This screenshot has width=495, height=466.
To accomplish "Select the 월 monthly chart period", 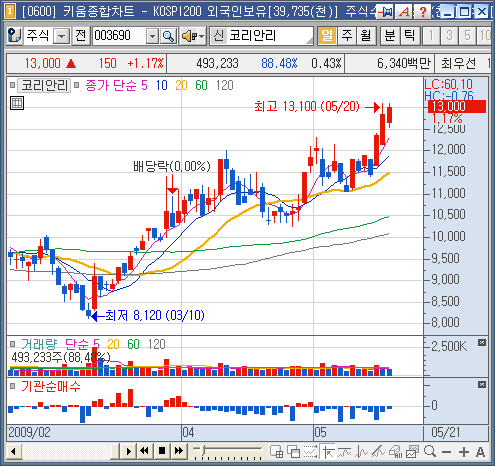I will click(366, 36).
